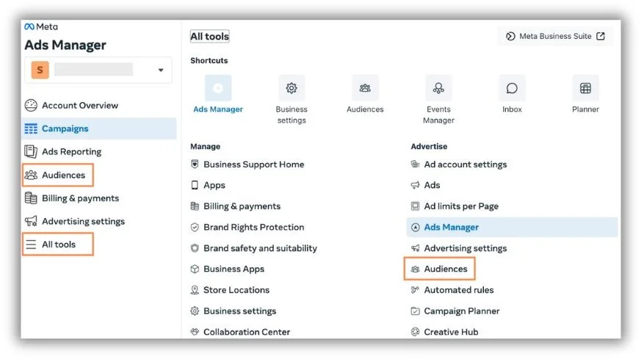Viewport: 644px width, 360px height.
Task: Click the Audiences shortcut icon
Action: pyautogui.click(x=365, y=88)
